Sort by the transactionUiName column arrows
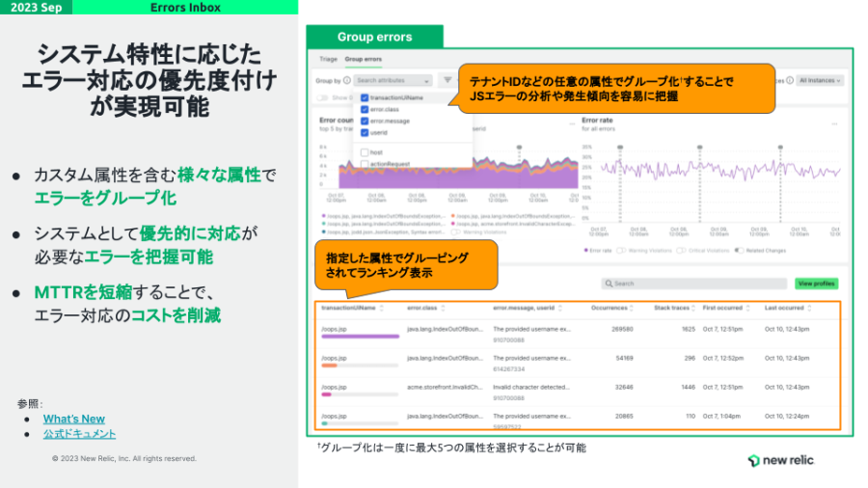The width and height of the screenshot is (868, 488). [381, 309]
